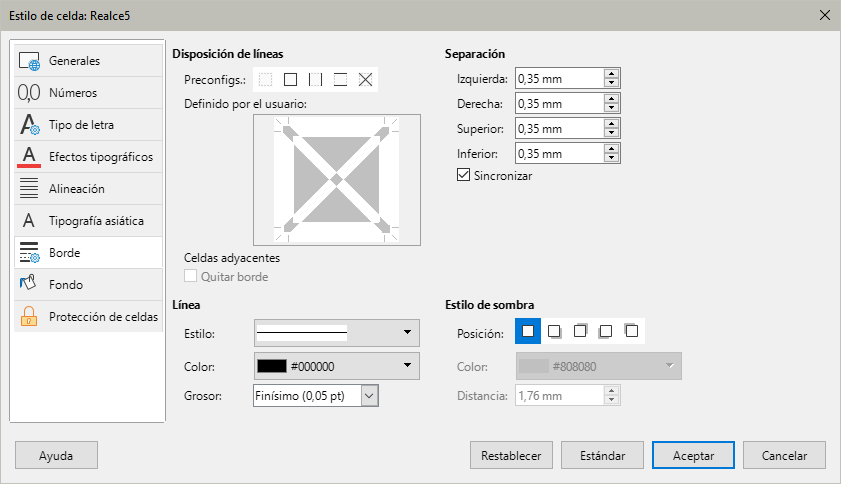The width and height of the screenshot is (841, 484).
Task: Open the line Color dropdown
Action: (x=337, y=366)
